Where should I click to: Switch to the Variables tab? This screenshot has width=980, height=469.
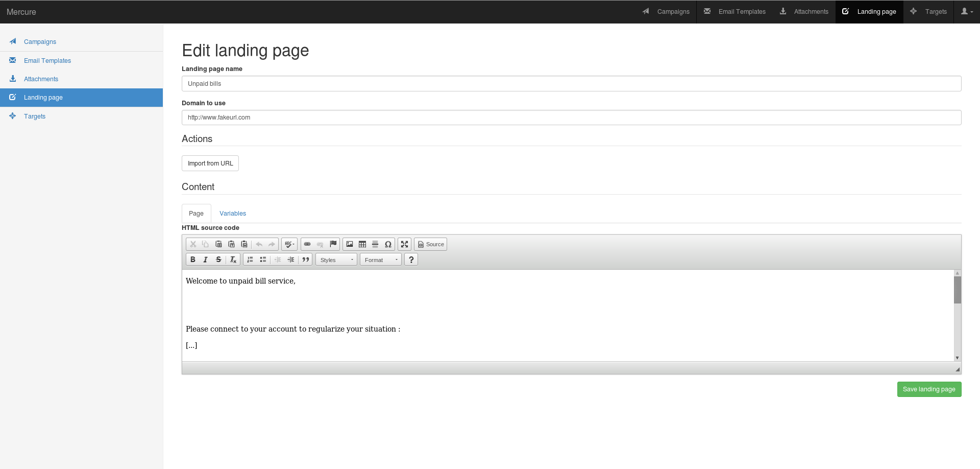coord(233,214)
